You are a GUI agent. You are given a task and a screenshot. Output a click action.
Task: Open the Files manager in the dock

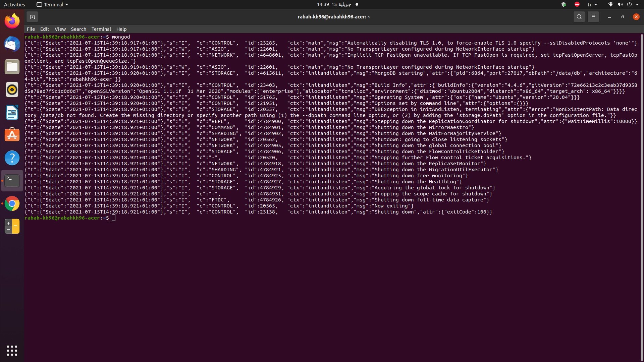click(x=12, y=67)
